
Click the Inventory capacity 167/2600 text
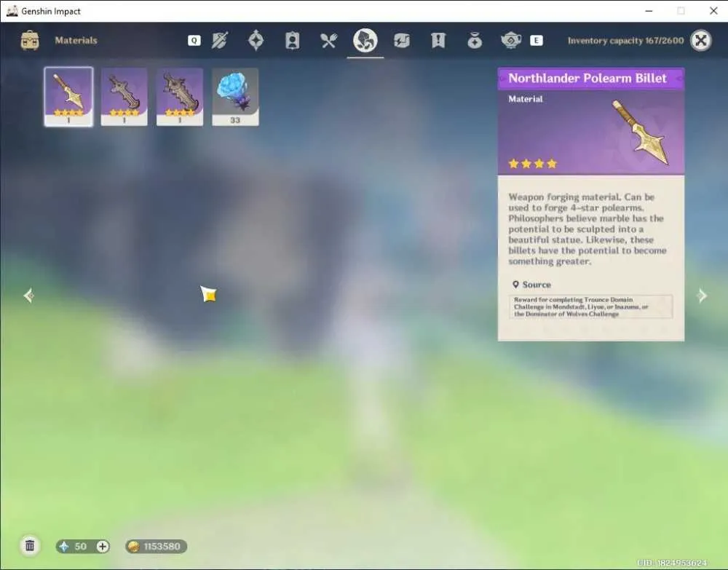tap(625, 41)
